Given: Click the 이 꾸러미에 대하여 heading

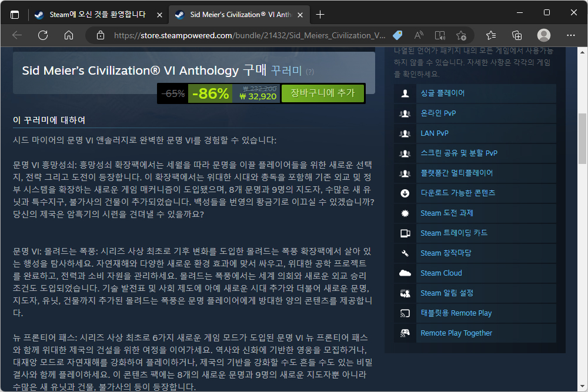Looking at the screenshot, I should point(49,120).
